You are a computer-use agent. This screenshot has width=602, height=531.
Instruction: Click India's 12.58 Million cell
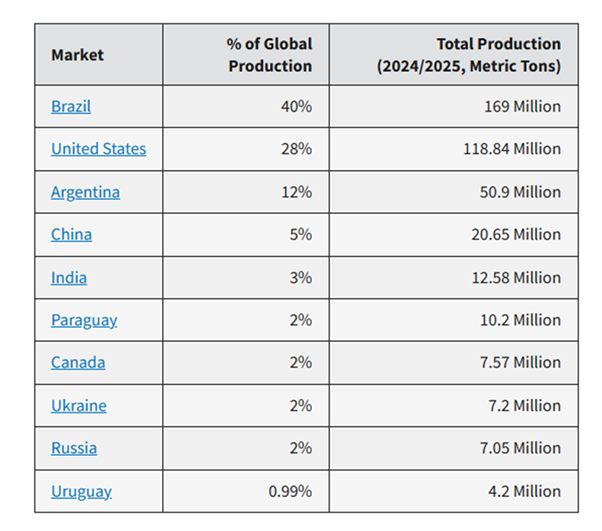(515, 277)
